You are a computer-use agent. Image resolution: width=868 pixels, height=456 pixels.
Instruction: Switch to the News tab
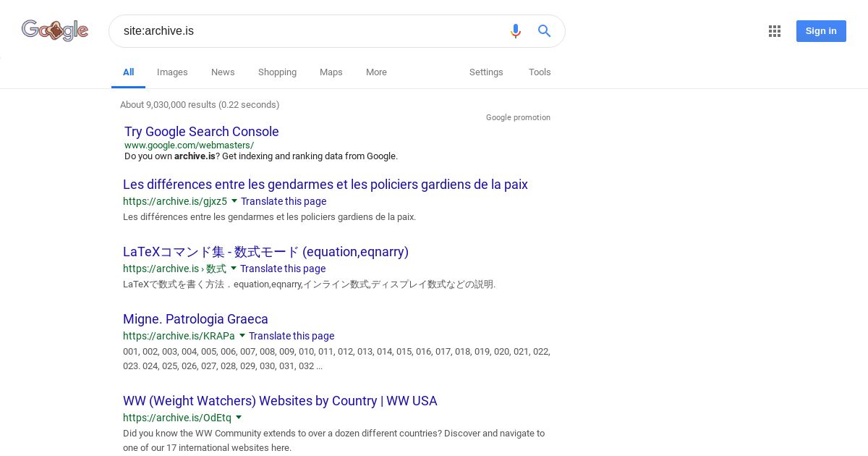[x=223, y=72]
